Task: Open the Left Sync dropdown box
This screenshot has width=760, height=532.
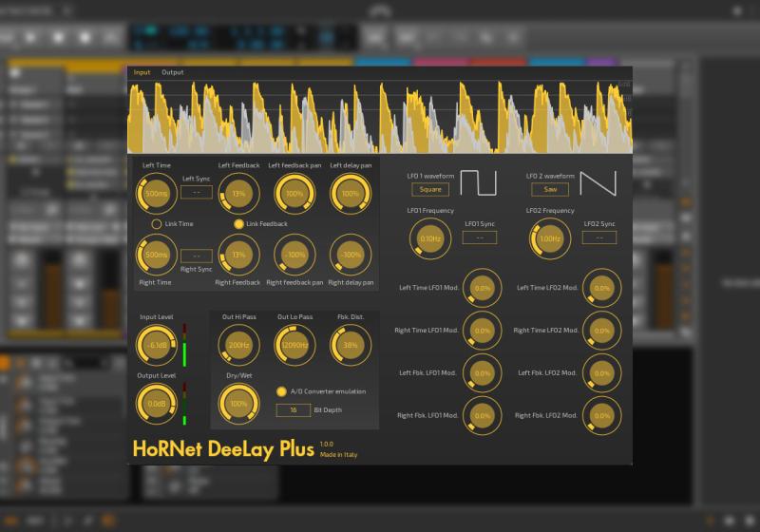Action: (197, 192)
